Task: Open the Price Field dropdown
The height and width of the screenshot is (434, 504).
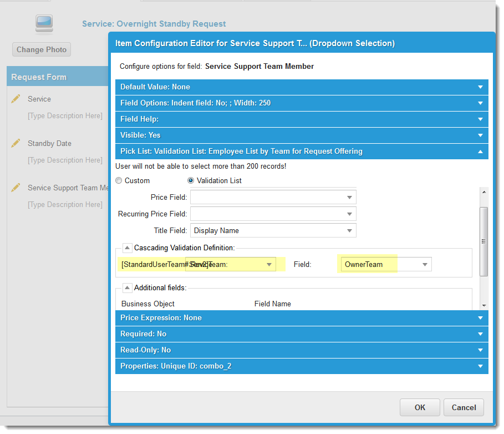Action: click(349, 197)
